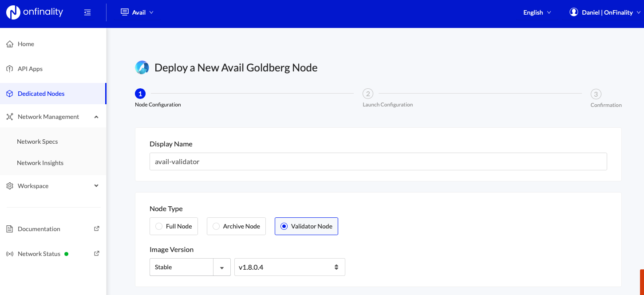
Task: Collapse the sidebar with the menu-fold icon
Action: point(87,12)
